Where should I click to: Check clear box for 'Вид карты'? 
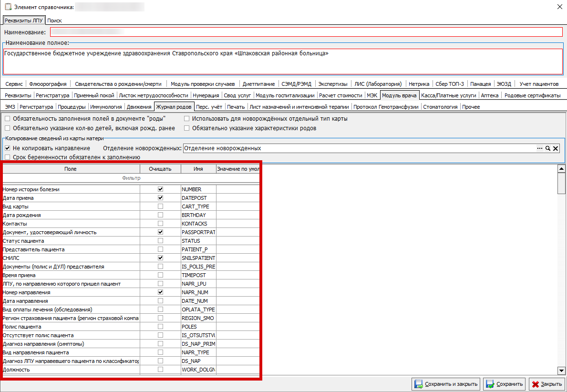[x=160, y=206]
